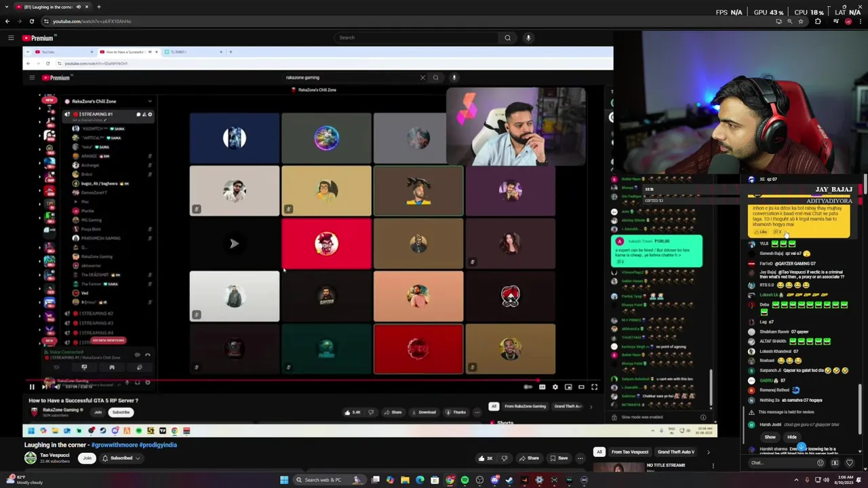Open the browser extensions puzzle icon
The width and height of the screenshot is (868, 488).
(818, 21)
